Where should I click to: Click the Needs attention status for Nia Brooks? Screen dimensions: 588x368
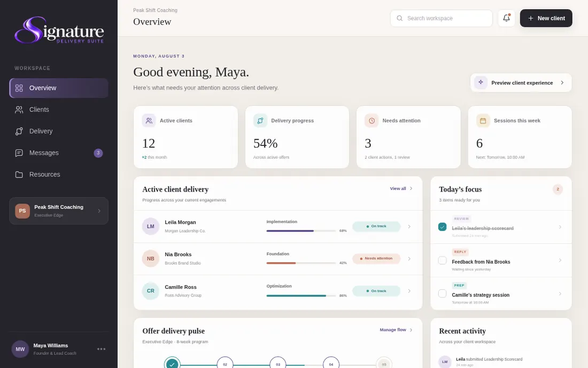point(376,258)
